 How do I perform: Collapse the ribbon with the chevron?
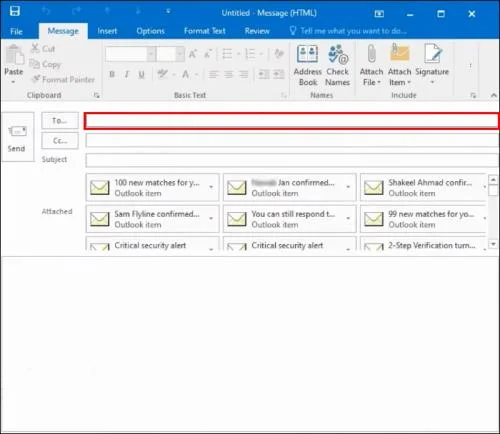click(494, 95)
